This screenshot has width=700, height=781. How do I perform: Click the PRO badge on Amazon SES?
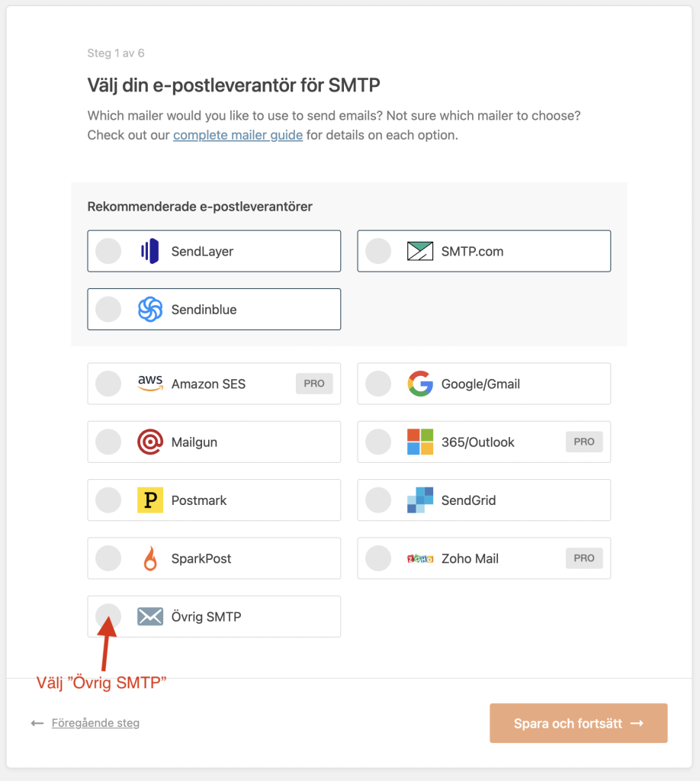(x=314, y=384)
